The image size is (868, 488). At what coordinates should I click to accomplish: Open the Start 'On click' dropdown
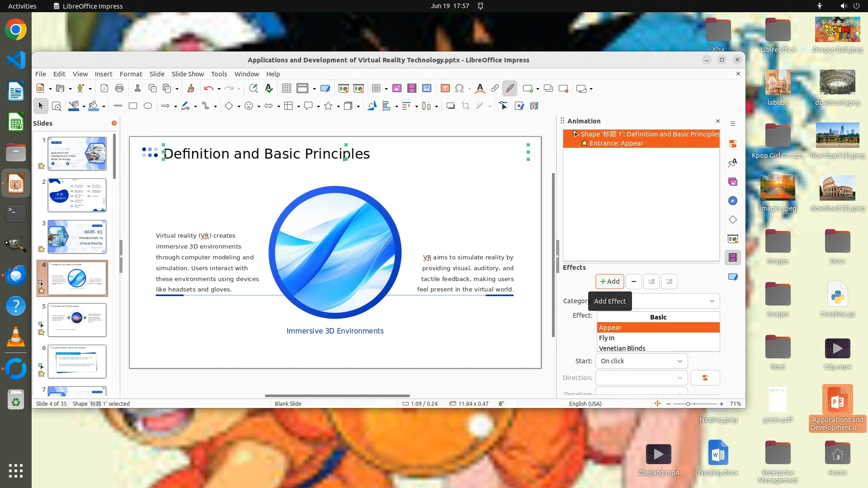[x=641, y=361]
